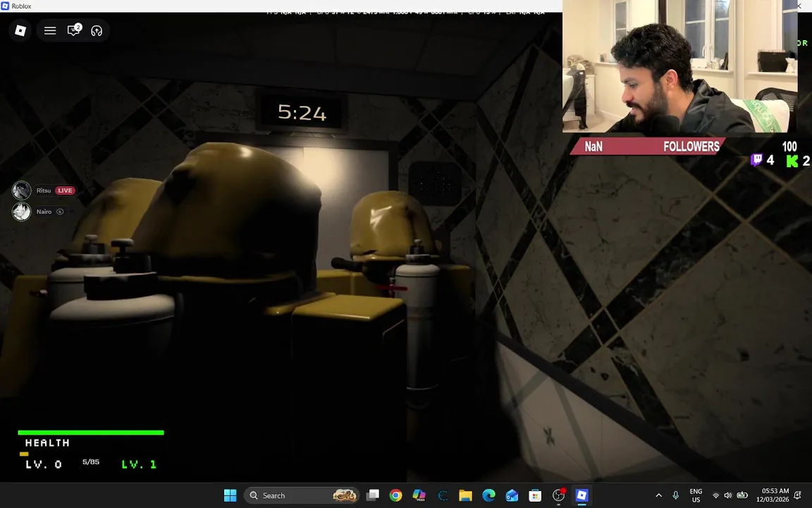812x508 pixels.
Task: Expand the hidden system tray icons
Action: click(659, 495)
